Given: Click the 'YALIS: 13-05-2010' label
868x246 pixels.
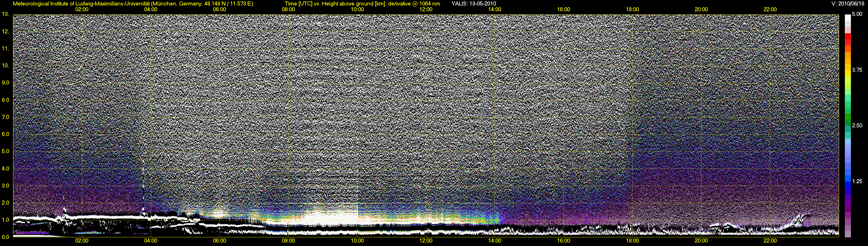Looking at the screenshot, I should coord(474,4).
